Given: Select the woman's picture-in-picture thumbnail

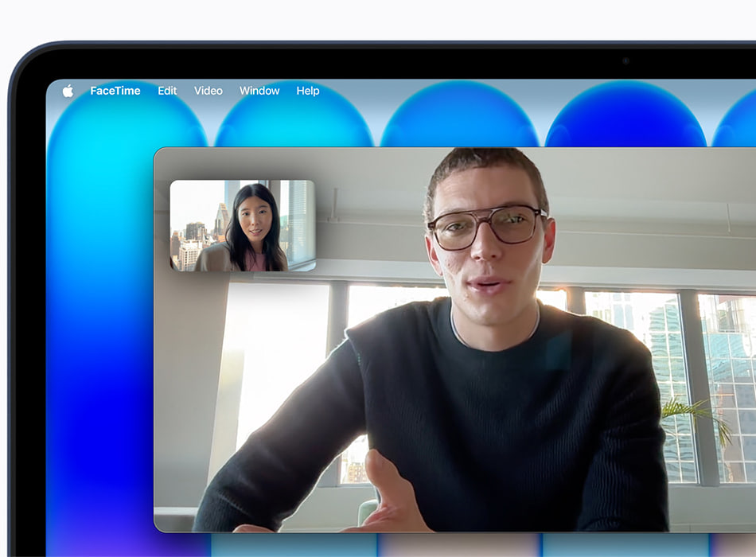Looking at the screenshot, I should tap(242, 226).
